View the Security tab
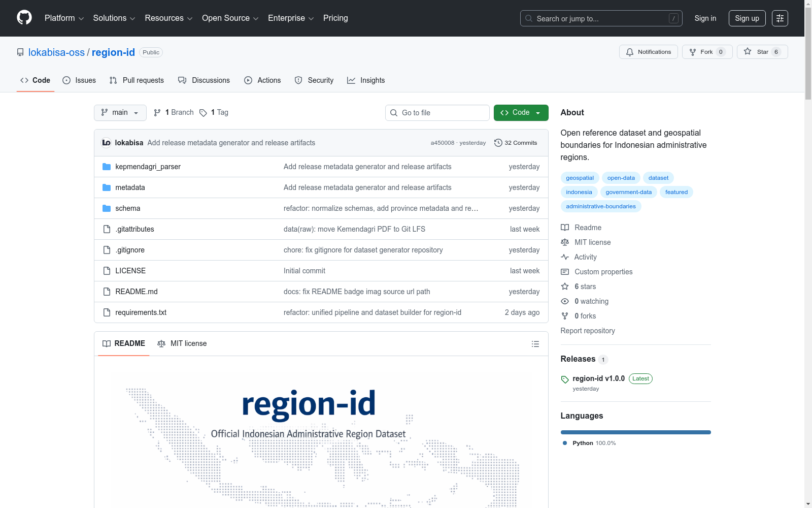The image size is (812, 508). [314, 80]
